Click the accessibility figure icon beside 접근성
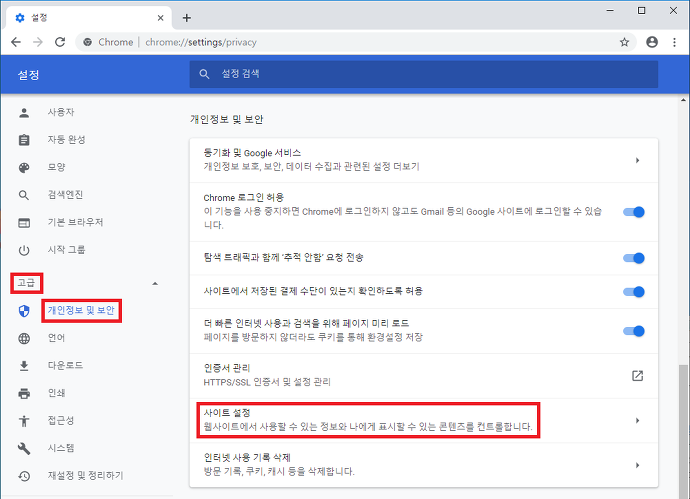 click(x=24, y=421)
